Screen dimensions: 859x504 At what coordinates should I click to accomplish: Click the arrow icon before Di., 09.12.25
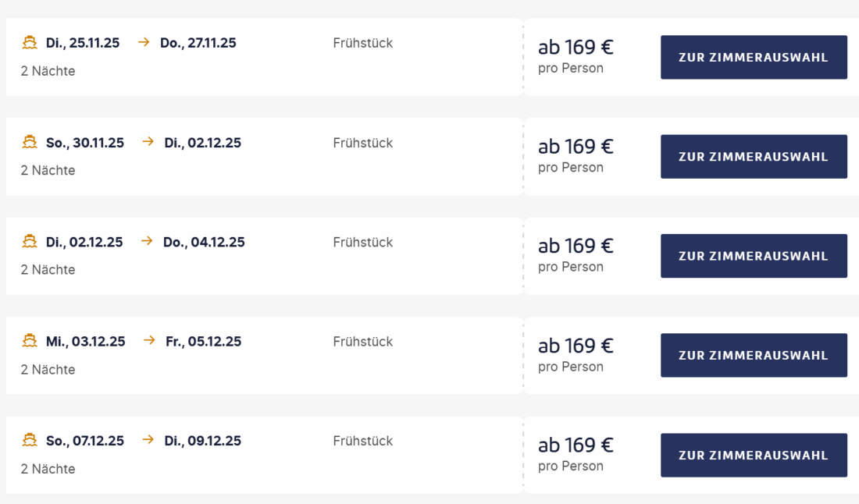(x=148, y=441)
